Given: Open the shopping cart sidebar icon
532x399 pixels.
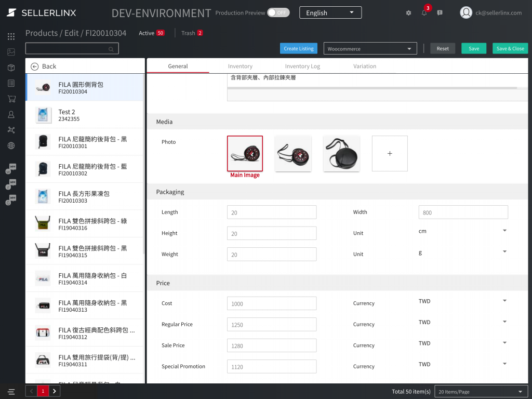Looking at the screenshot, I should click(x=11, y=99).
